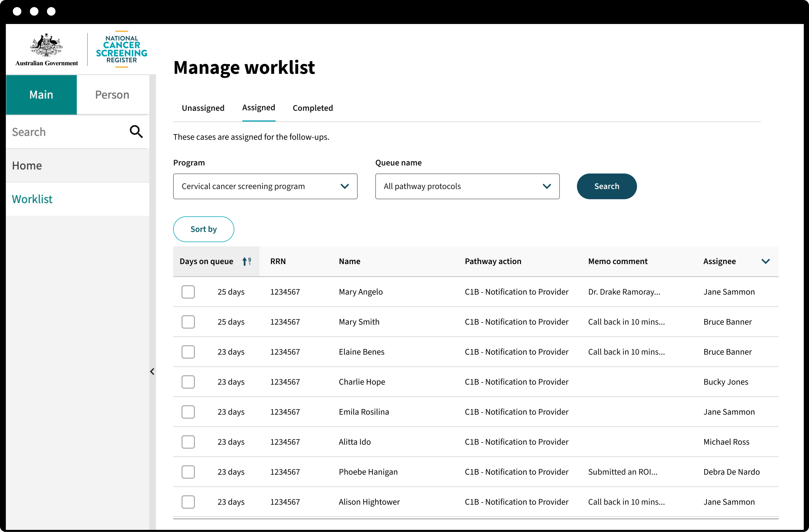Image resolution: width=809 pixels, height=532 pixels.
Task: Click the Assignee column header label
Action: tap(719, 261)
